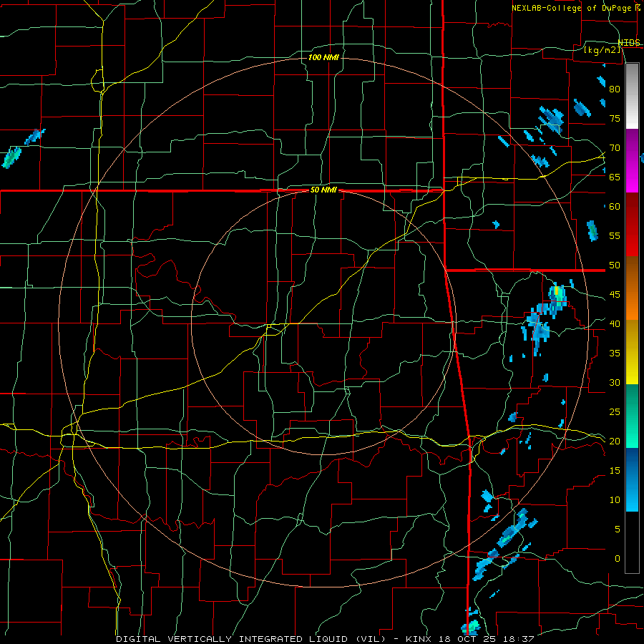
Task: Click the '65' value on the VIL scale
Action: point(615,177)
